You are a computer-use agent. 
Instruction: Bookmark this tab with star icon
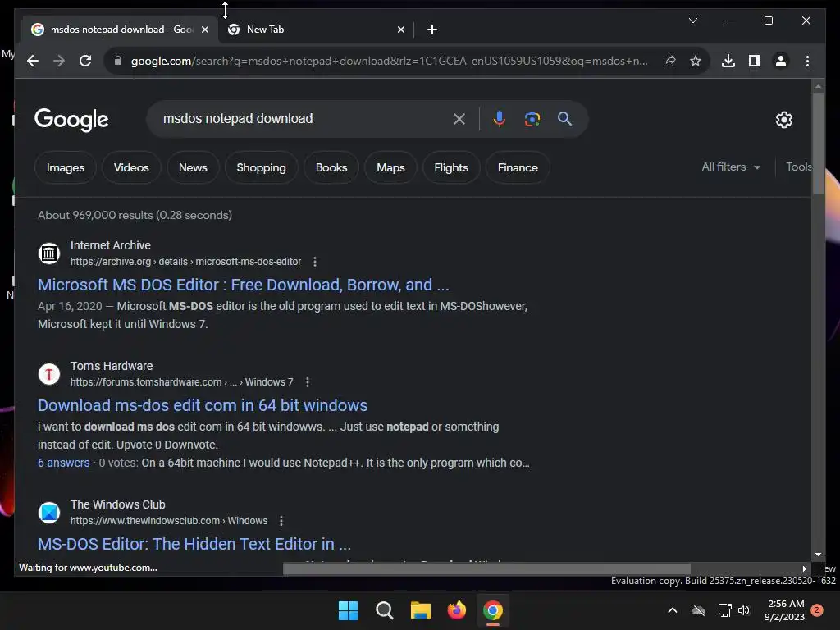(x=696, y=61)
